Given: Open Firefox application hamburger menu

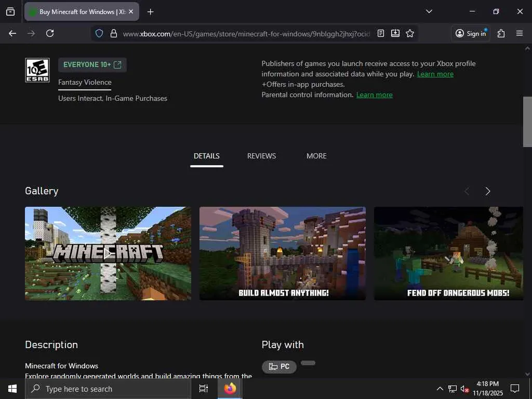Looking at the screenshot, I should click(x=520, y=33).
